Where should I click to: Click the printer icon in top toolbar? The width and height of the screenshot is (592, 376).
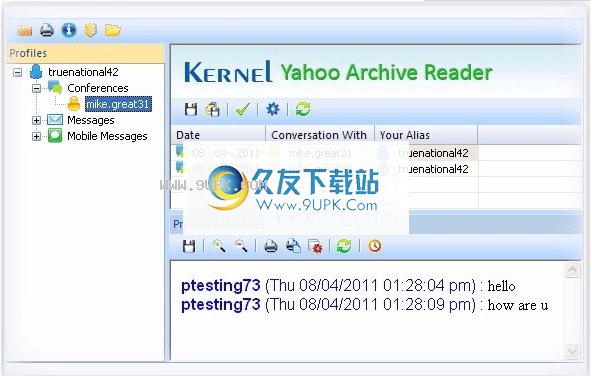click(47, 30)
